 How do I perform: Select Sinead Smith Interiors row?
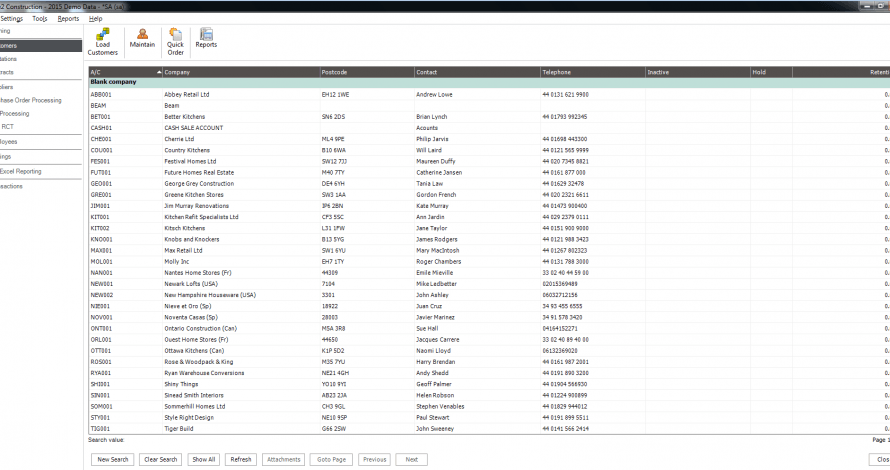coord(489,395)
